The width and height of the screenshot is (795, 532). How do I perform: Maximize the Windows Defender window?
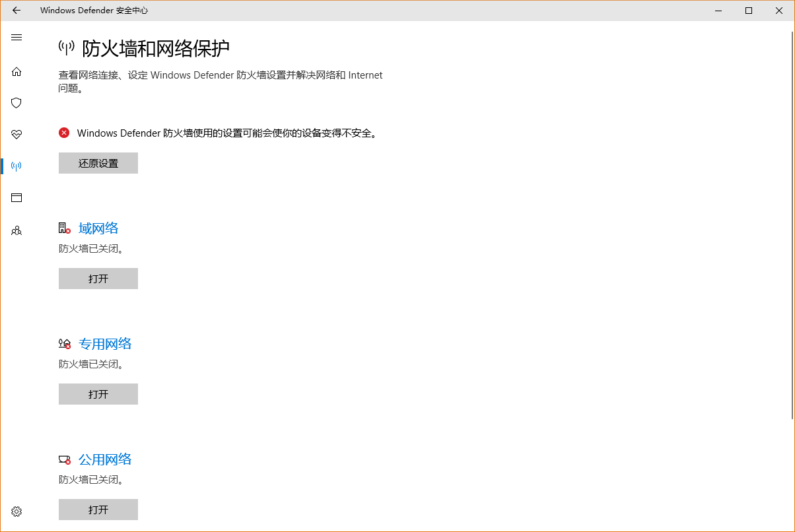pos(748,11)
